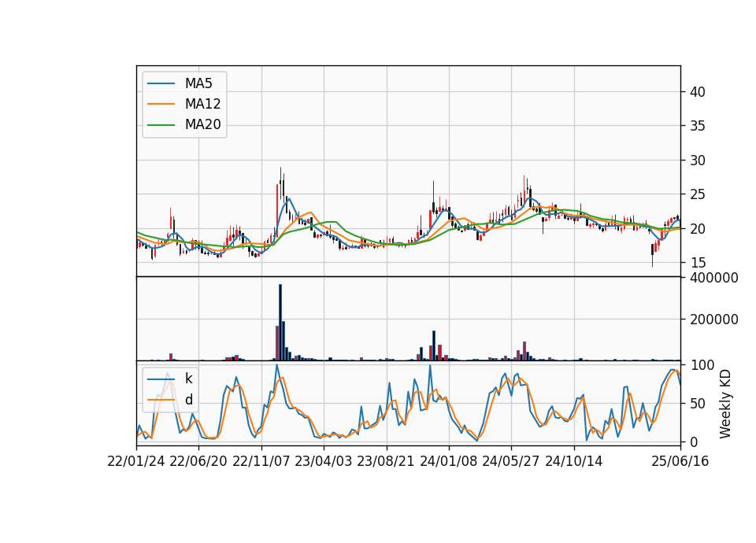The height and width of the screenshot is (543, 756).
Task: Click the price axis value 40
Action: tap(697, 92)
